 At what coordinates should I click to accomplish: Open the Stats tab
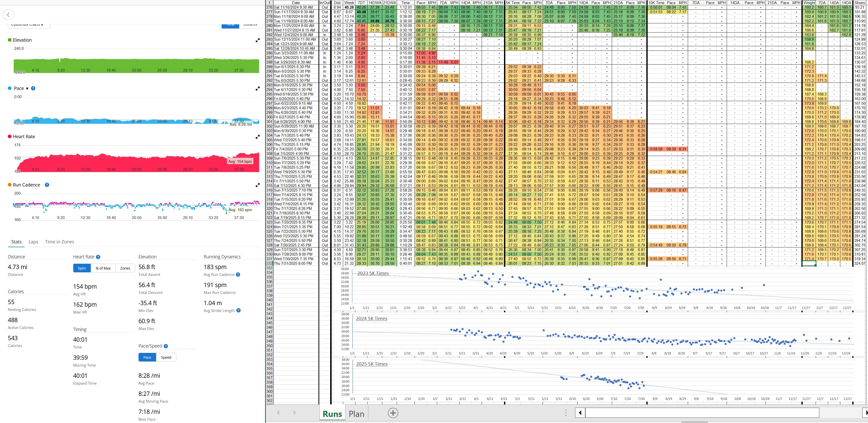tap(17, 242)
